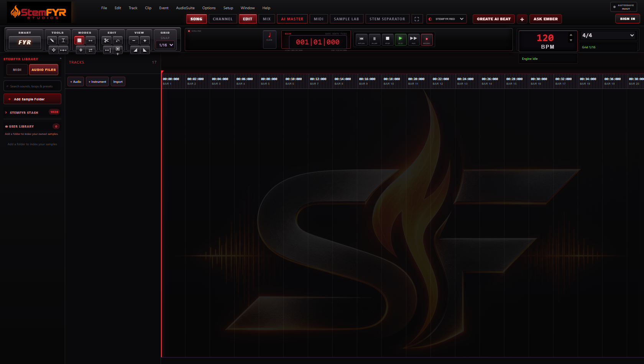The image size is (644, 364).
Task: Click Add Sample Folder
Action: (32, 99)
